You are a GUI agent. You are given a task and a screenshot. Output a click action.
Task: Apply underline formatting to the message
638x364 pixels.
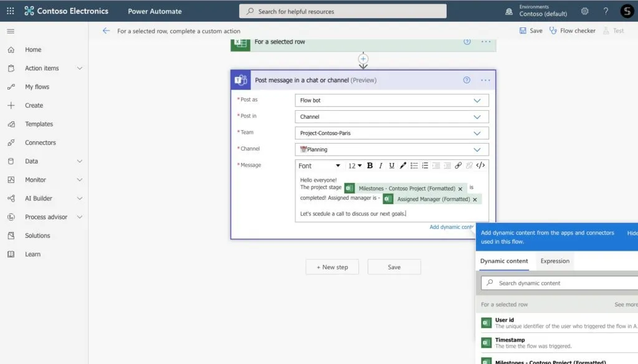(391, 166)
